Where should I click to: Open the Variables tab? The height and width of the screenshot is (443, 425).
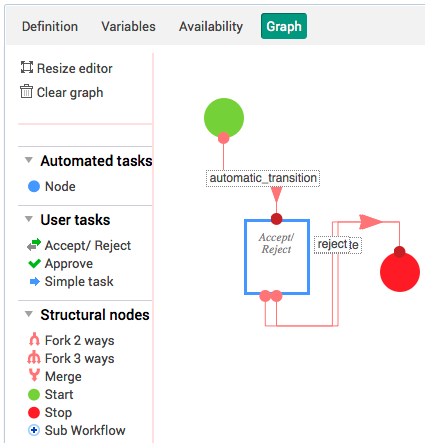pos(128,26)
